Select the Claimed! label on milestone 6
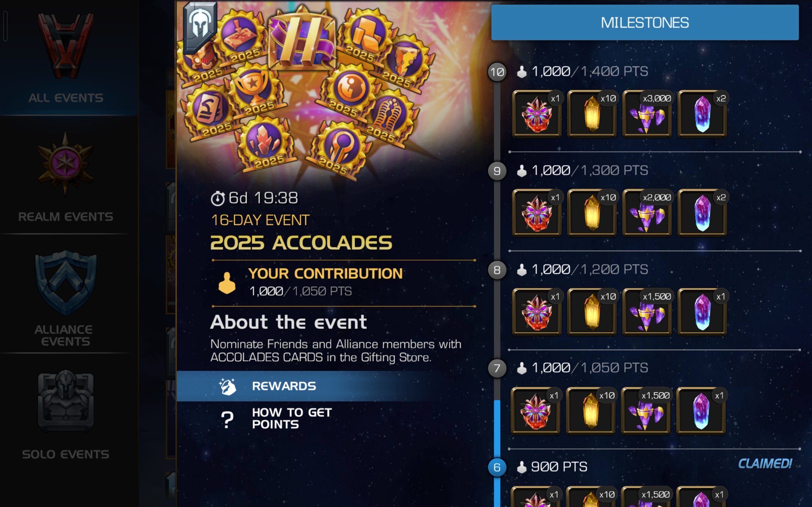812x507 pixels. (x=765, y=463)
